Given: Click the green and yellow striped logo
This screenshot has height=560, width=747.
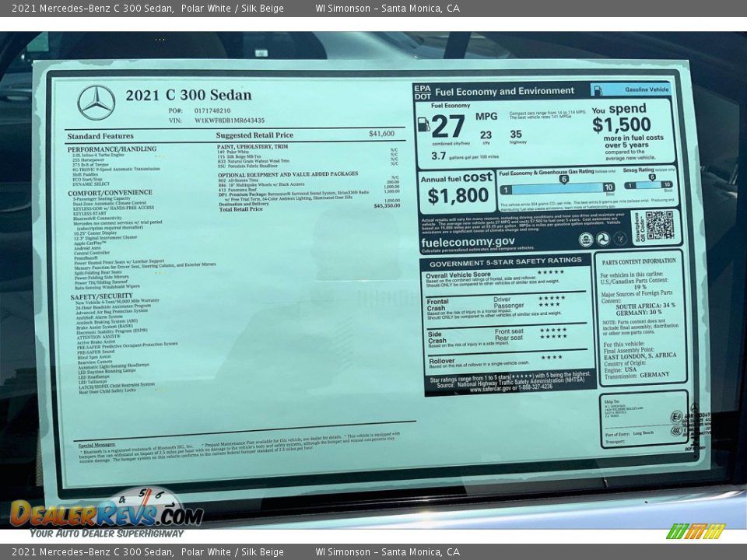Looking at the screenshot, I should 696,530.
